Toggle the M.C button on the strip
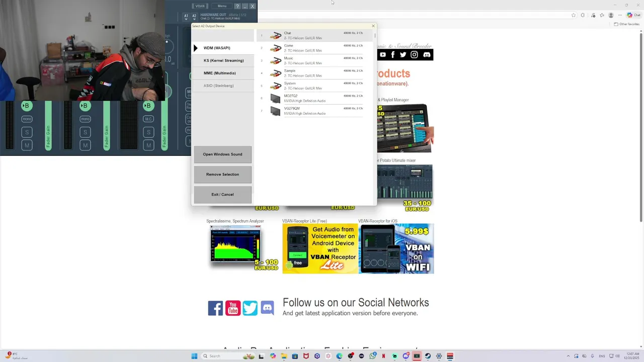 click(148, 119)
